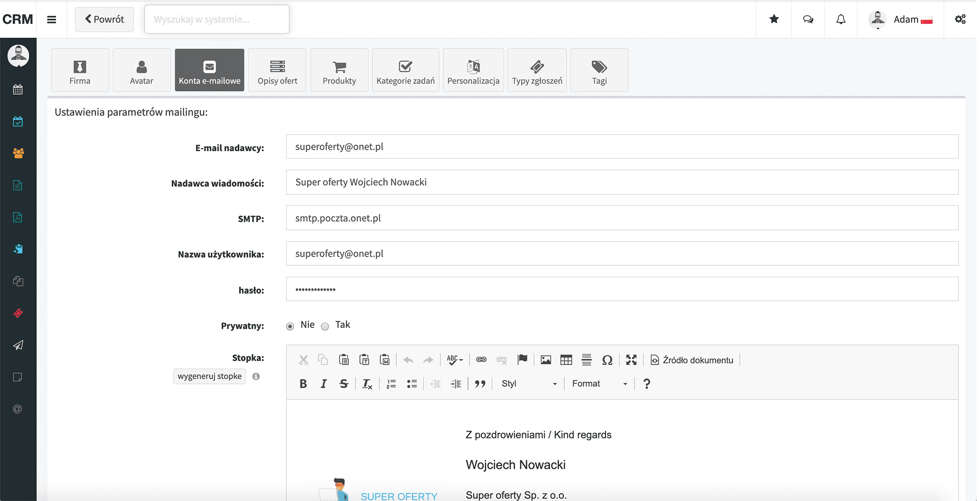Apply italic formatting in editor
This screenshot has width=980, height=501.
(323, 383)
